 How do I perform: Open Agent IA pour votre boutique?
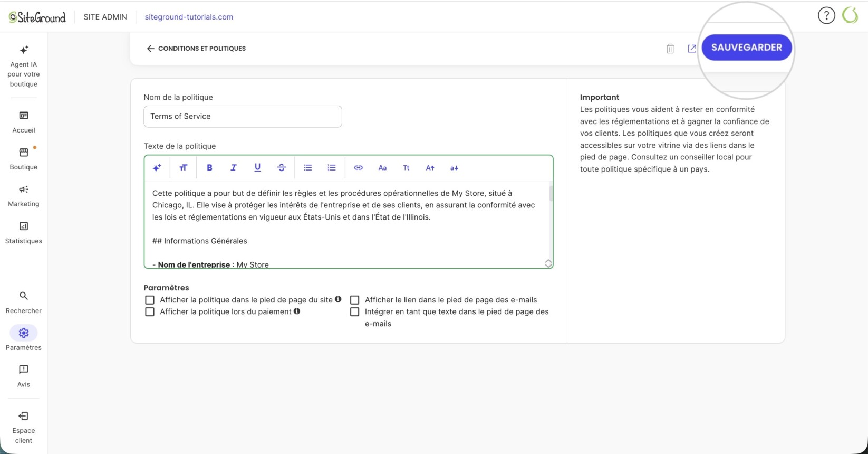coord(24,66)
